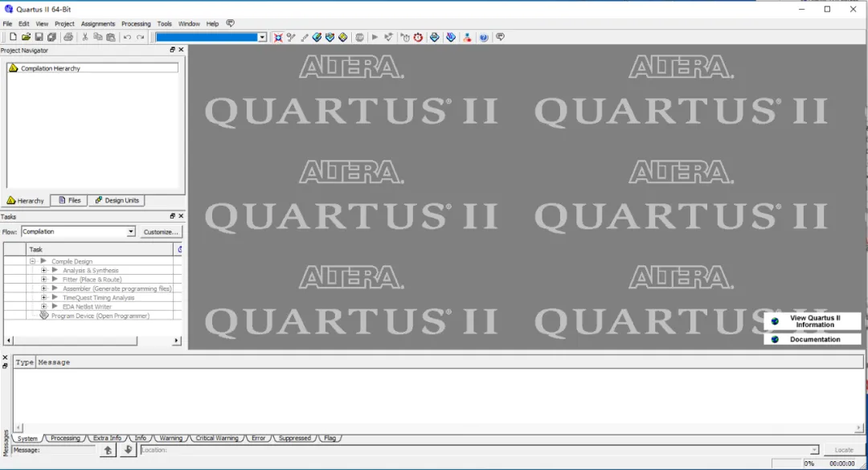This screenshot has height=470, width=868.
Task: Open Settings via the red-cross toolbar icon
Action: pyautogui.click(x=278, y=37)
